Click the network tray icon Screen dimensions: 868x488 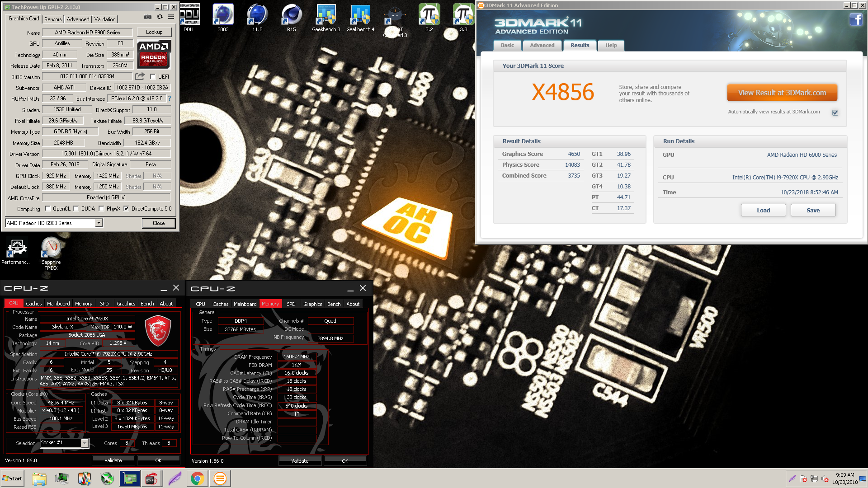coord(814,479)
